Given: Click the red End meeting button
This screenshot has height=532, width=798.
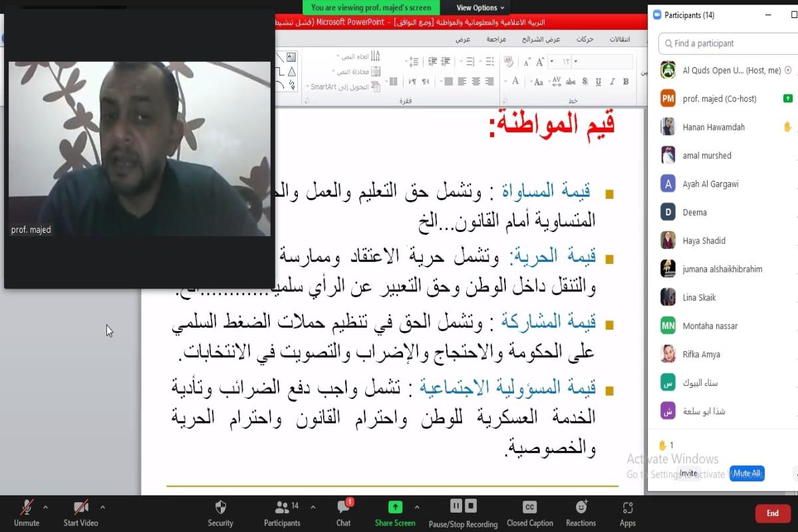Looking at the screenshot, I should click(x=773, y=513).
